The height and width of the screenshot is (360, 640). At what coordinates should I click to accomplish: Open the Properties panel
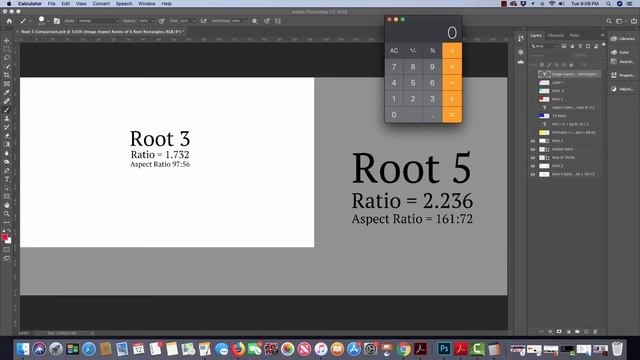point(622,75)
